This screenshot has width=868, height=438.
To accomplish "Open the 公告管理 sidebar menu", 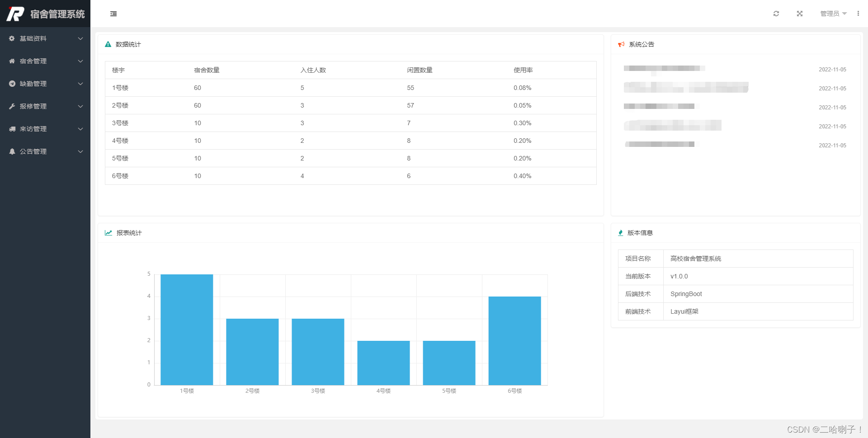I will click(x=45, y=151).
